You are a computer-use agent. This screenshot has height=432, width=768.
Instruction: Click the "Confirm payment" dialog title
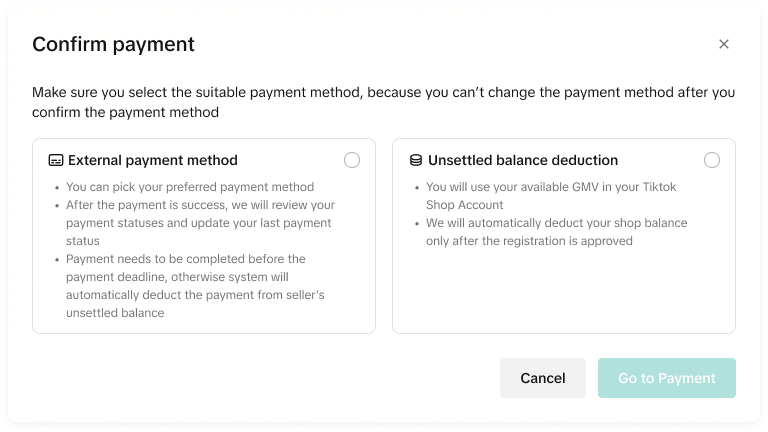(x=113, y=44)
